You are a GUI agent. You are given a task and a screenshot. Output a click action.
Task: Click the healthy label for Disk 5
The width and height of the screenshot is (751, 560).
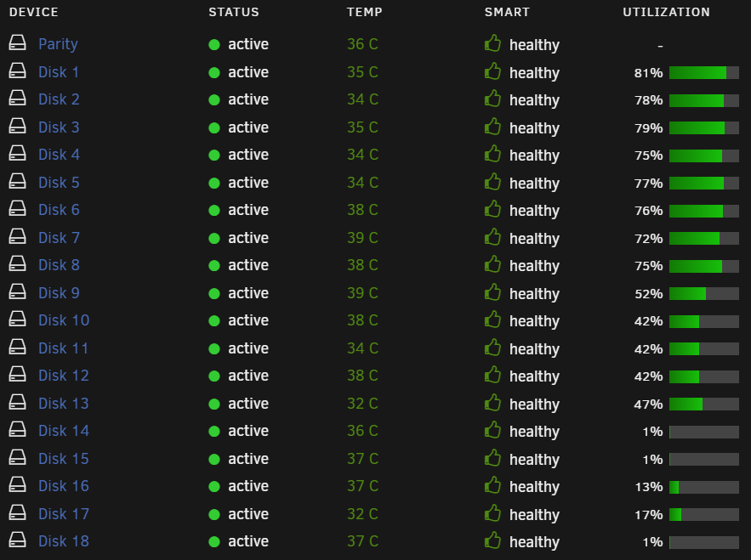point(534,184)
